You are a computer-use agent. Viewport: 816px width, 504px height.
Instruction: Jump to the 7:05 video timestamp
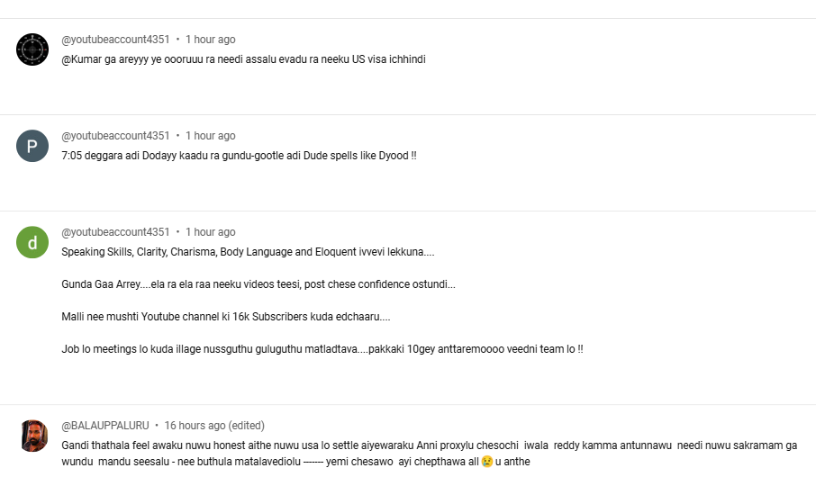70,156
